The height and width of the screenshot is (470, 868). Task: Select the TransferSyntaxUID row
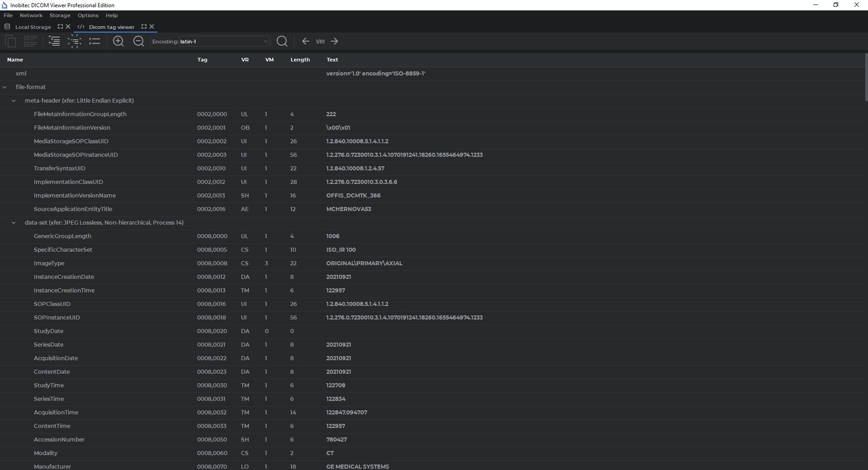59,169
